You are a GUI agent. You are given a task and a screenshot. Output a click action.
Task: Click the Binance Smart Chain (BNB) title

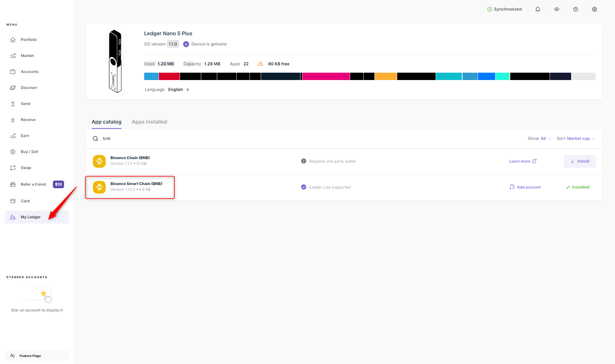pyautogui.click(x=136, y=184)
